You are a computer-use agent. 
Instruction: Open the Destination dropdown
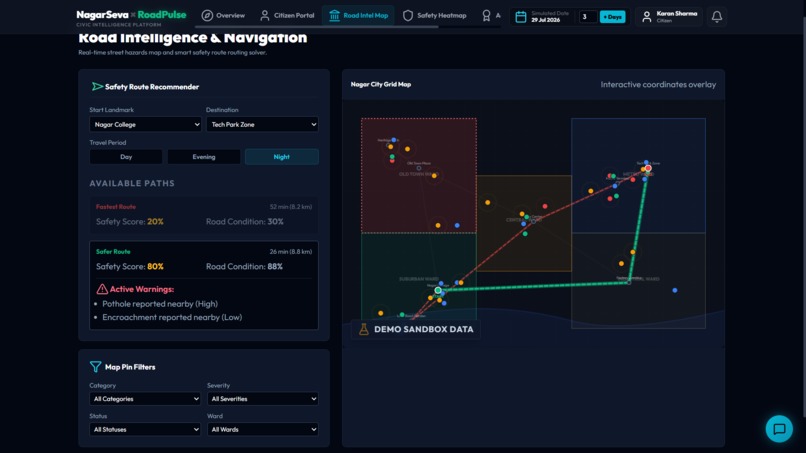262,124
